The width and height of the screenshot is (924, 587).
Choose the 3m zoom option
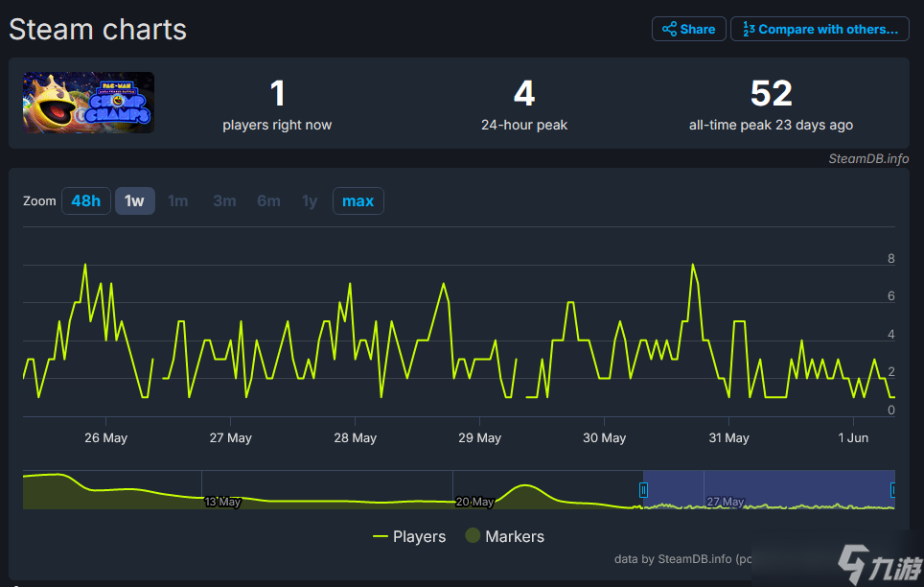click(224, 200)
